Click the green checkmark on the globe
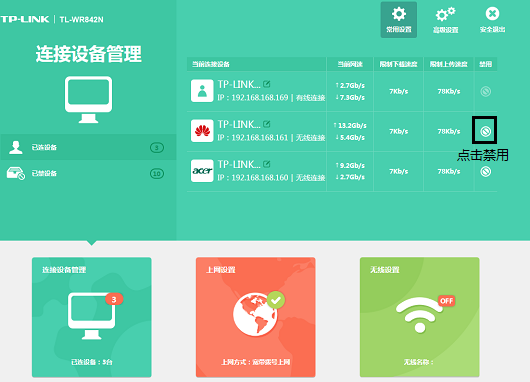Image resolution: width=530 pixels, height=382 pixels. pos(276,300)
